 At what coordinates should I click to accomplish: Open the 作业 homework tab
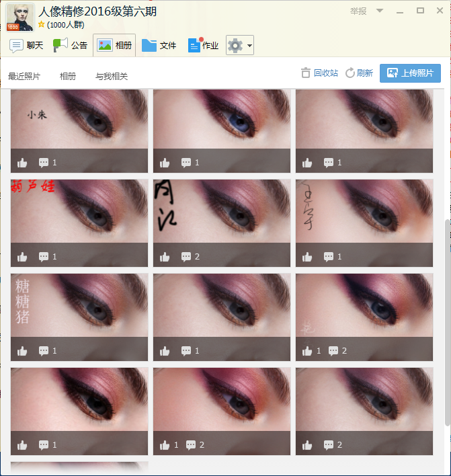pyautogui.click(x=203, y=46)
